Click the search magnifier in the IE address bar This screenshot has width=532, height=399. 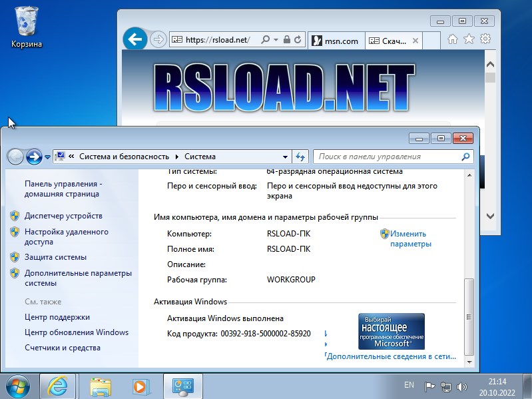(x=265, y=40)
